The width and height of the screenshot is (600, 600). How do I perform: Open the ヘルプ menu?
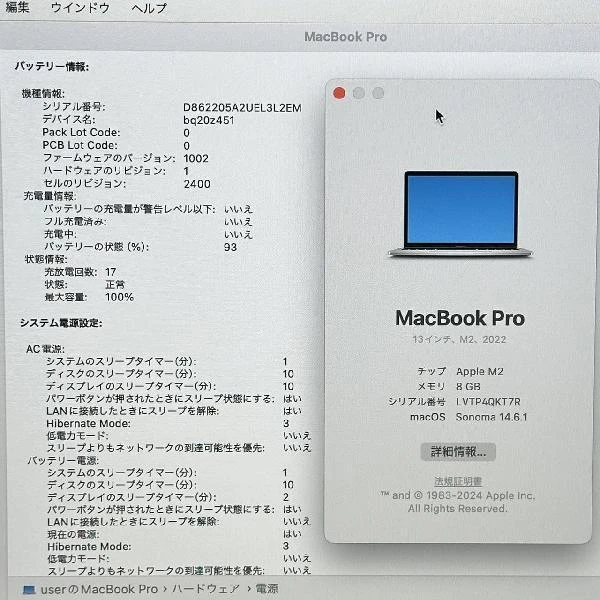pyautogui.click(x=149, y=8)
